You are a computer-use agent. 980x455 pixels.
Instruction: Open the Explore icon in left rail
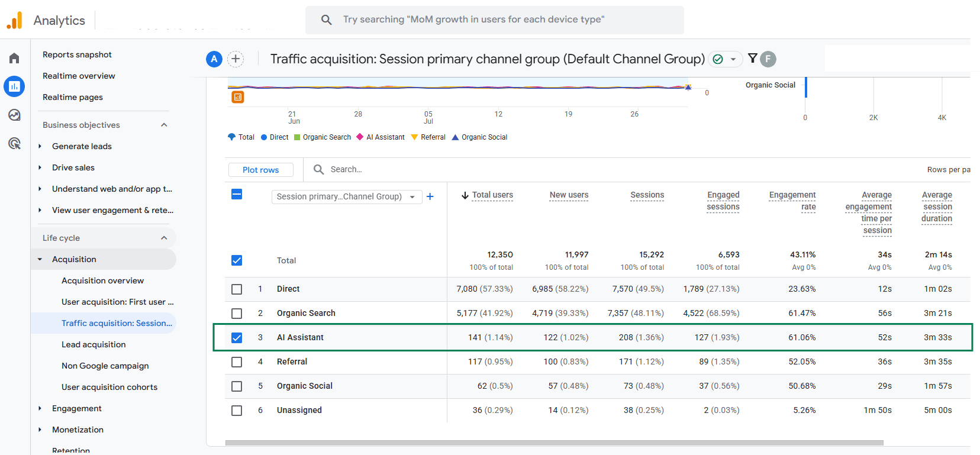pos(14,115)
